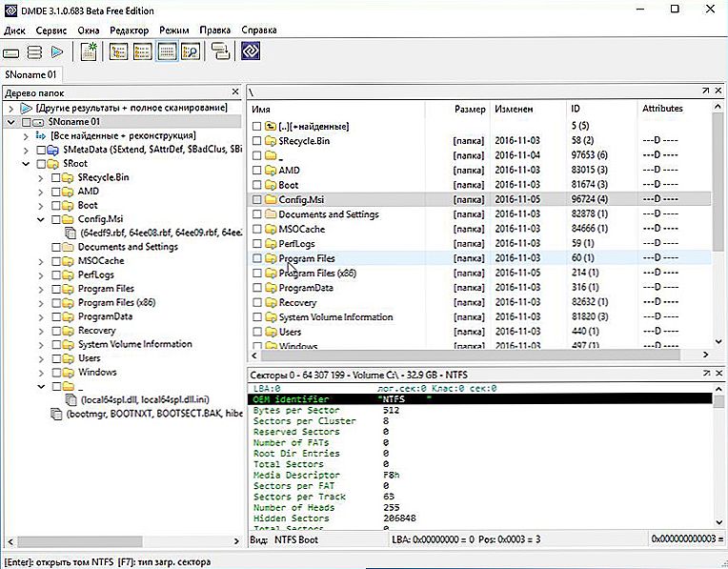
Task: Click the $MetaData folder icon in the tree
Action: pos(53,150)
